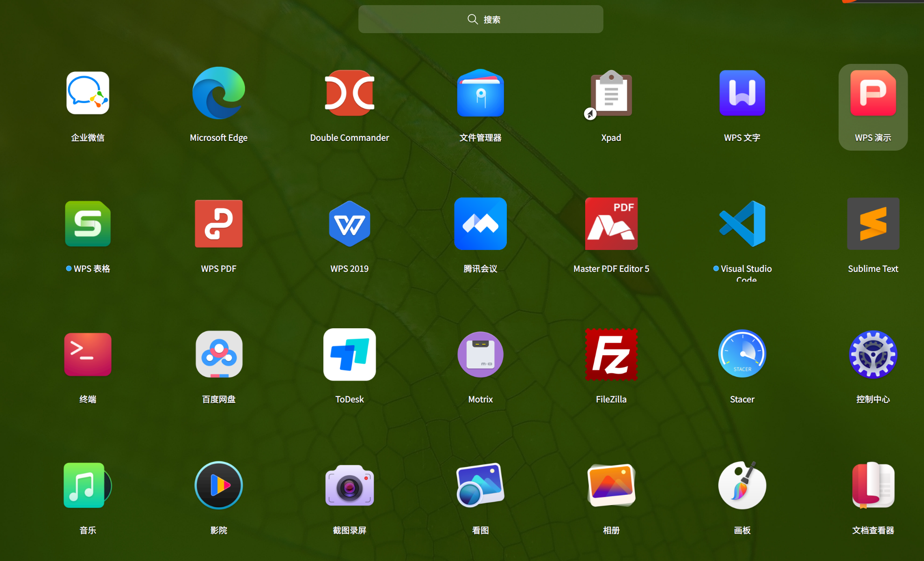
Task: Launch Motrix download manager
Action: 480,354
